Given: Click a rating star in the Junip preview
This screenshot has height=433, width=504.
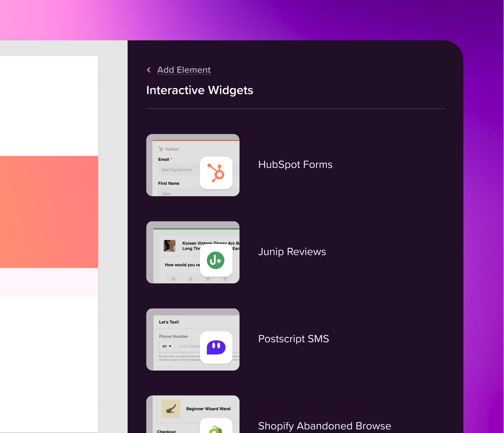Looking at the screenshot, I should tap(173, 279).
